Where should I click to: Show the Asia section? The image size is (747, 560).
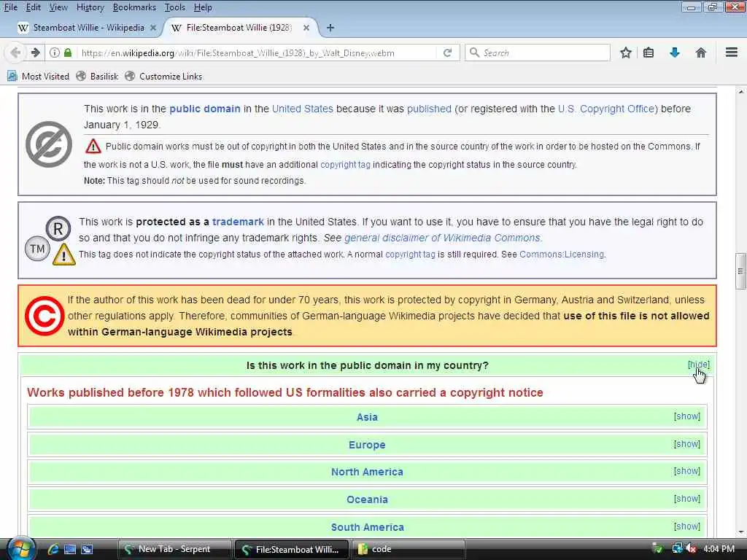click(687, 416)
